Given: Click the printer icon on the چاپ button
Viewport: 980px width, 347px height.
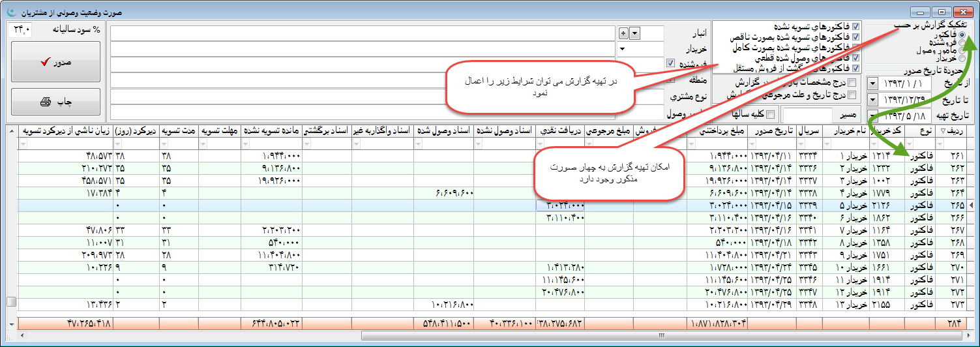Looking at the screenshot, I should point(46,102).
